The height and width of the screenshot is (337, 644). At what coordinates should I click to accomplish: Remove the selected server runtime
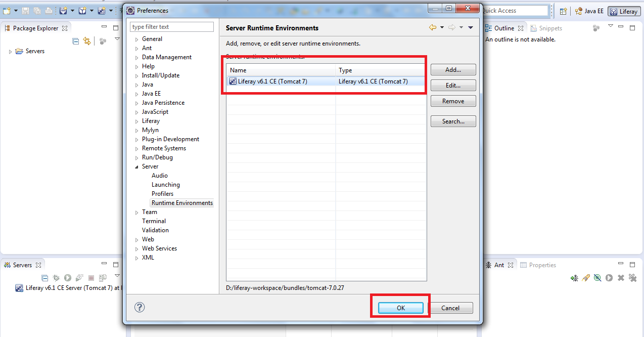[x=452, y=101]
